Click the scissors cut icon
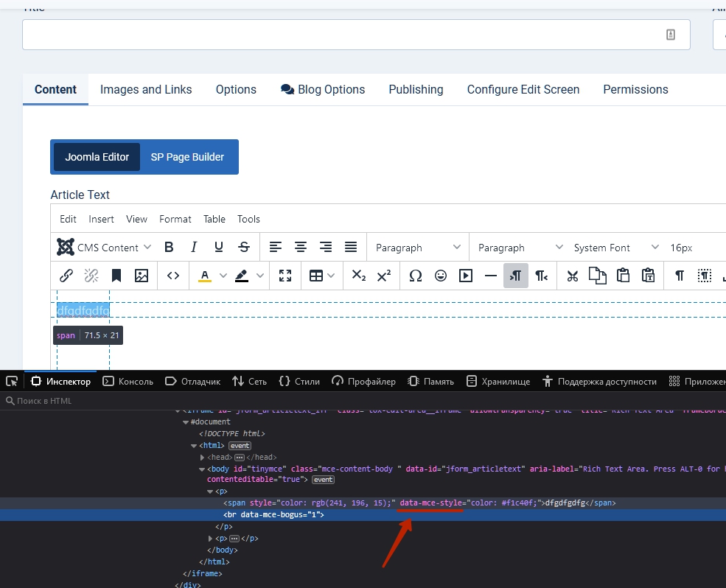 572,276
